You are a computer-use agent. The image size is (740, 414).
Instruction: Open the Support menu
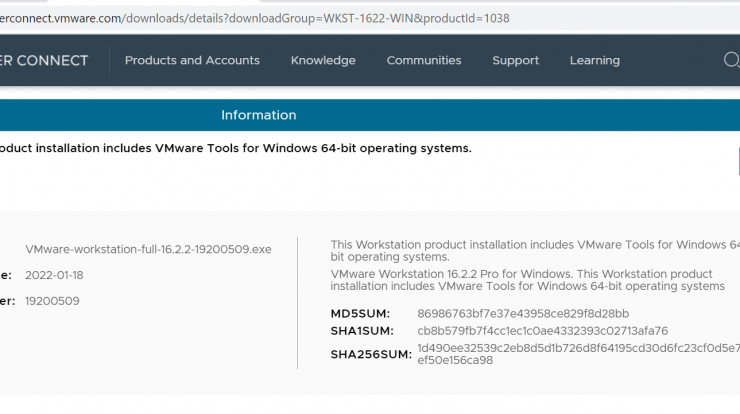click(x=515, y=60)
